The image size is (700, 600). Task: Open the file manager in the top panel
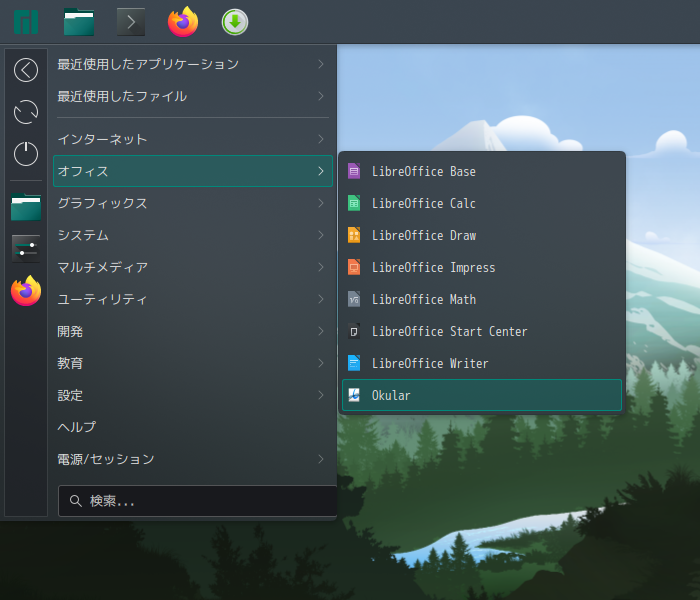click(79, 22)
